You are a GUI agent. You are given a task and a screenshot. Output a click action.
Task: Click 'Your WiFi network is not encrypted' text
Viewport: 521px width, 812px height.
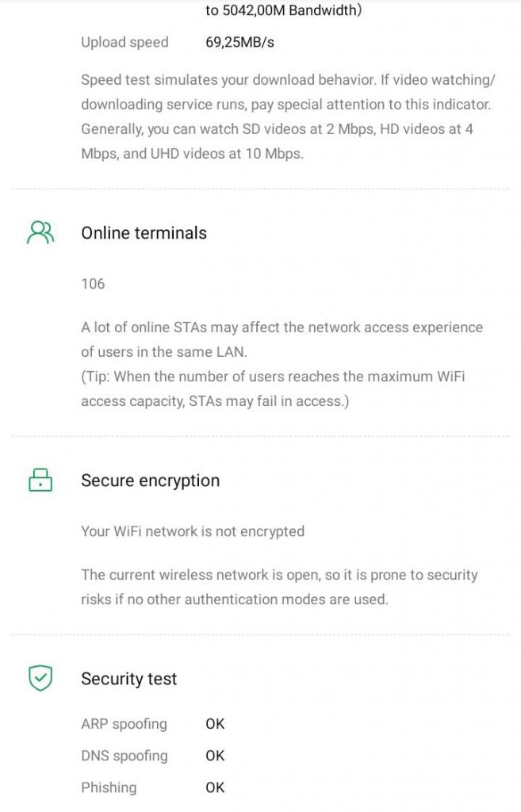click(193, 531)
